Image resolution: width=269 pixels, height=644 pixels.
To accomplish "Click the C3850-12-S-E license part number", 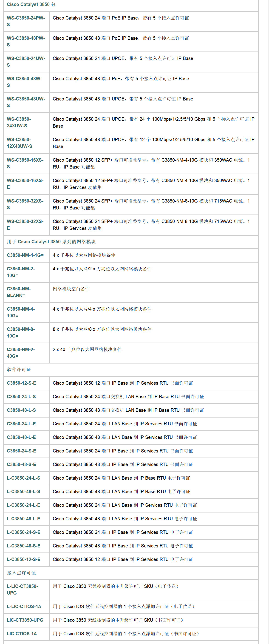I will click(22, 383).
